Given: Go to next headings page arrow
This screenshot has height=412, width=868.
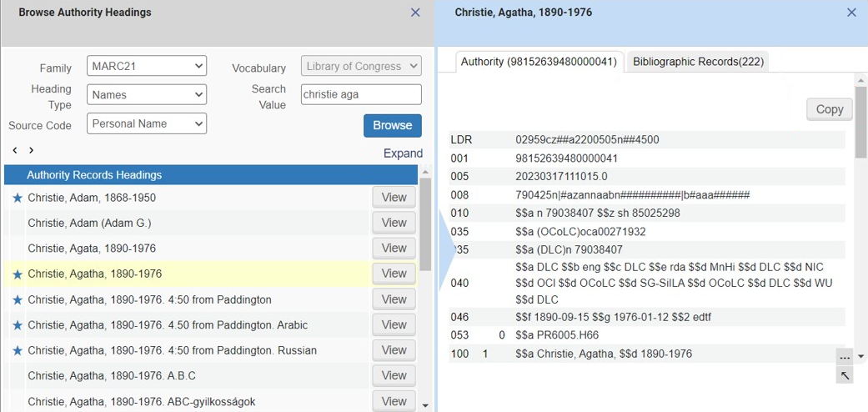Looking at the screenshot, I should (x=31, y=150).
